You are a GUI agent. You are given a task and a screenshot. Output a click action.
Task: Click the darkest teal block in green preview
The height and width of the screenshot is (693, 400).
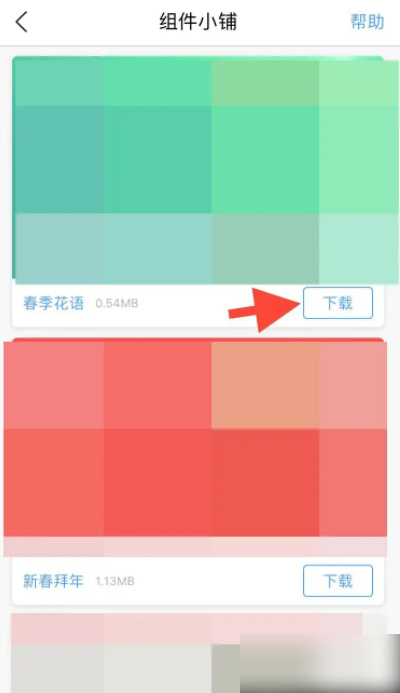coord(60,159)
